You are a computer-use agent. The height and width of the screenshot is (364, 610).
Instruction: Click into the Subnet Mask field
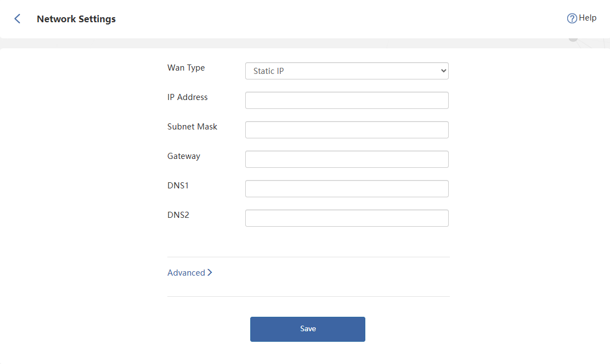coord(346,130)
